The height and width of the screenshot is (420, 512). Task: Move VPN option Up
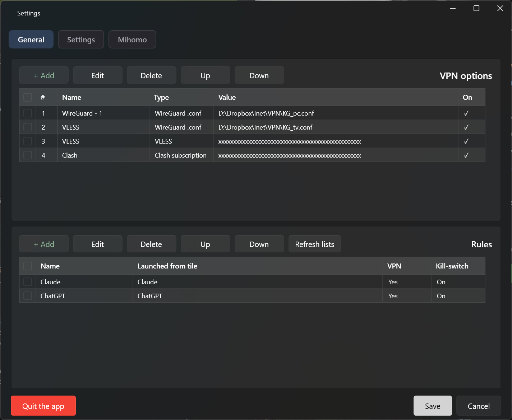205,75
